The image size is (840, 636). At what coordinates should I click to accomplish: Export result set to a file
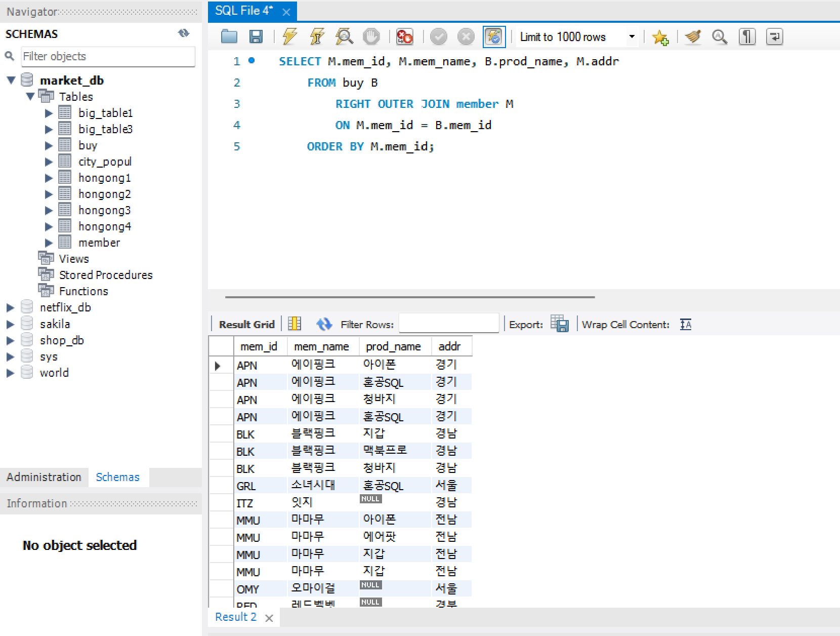pyautogui.click(x=560, y=324)
